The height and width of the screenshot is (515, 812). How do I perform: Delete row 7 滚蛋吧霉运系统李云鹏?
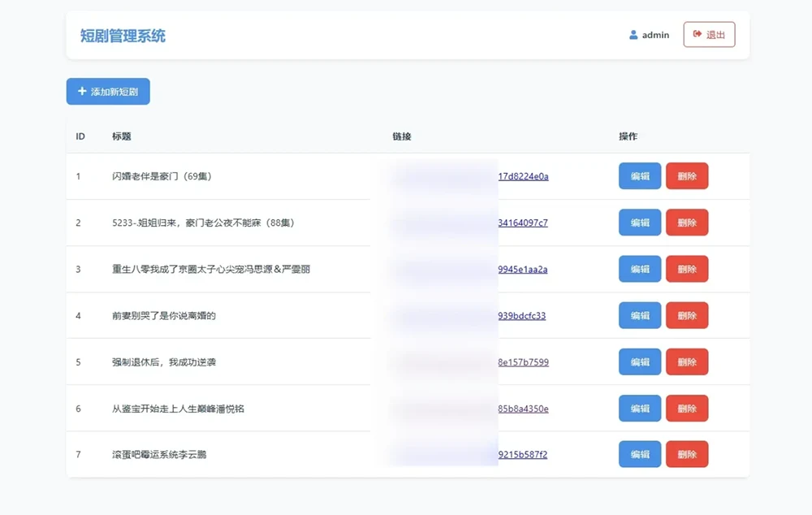686,454
